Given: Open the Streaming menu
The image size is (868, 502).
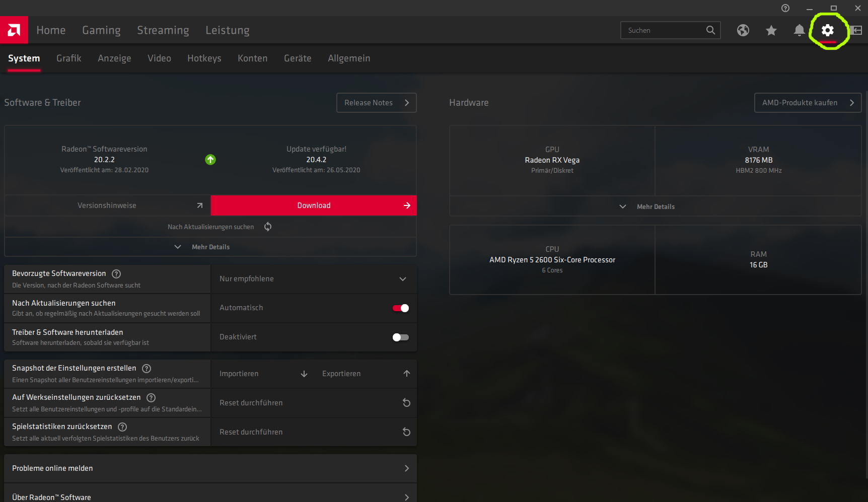Looking at the screenshot, I should point(163,30).
